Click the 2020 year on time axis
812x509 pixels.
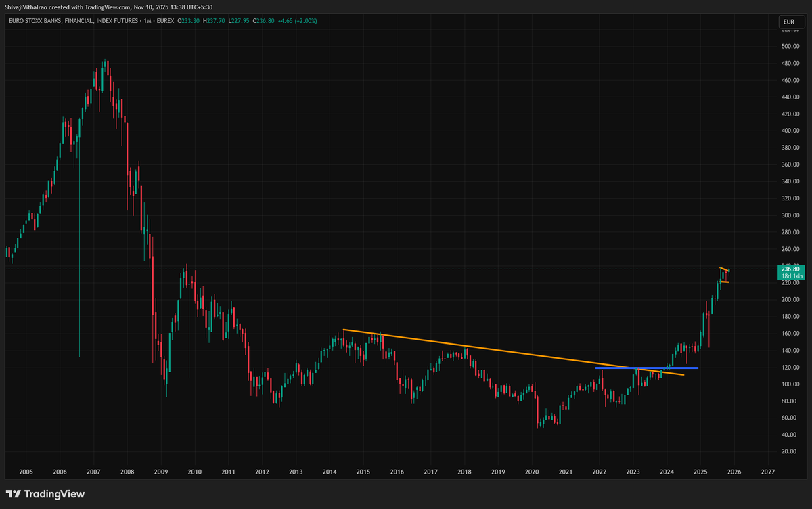[532, 472]
